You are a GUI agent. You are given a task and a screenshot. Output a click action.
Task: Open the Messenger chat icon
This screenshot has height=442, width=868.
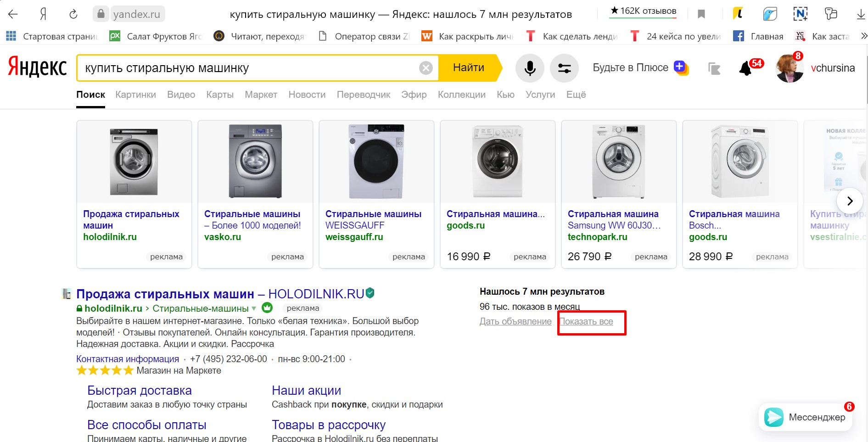774,417
